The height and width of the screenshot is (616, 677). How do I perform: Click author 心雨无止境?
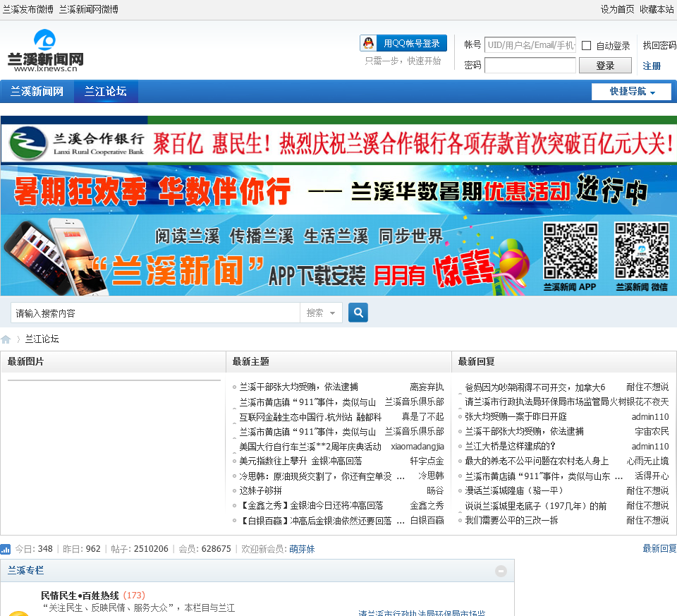point(647,461)
